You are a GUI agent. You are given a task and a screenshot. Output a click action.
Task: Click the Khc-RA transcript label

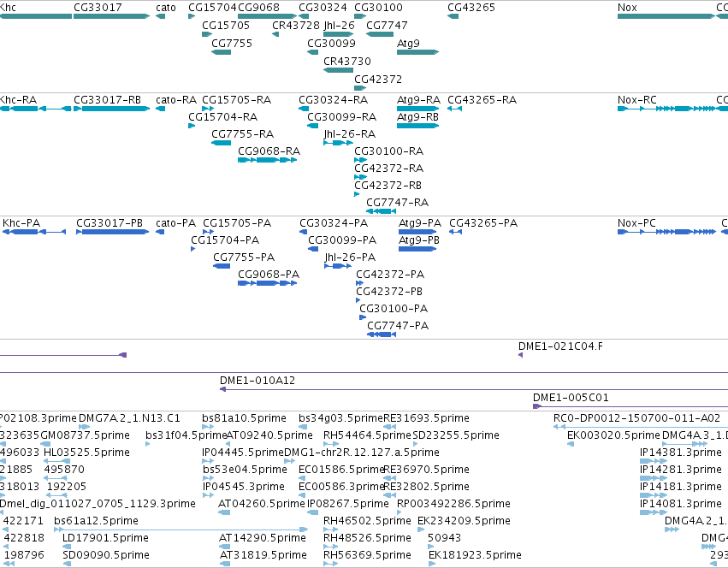(19, 100)
